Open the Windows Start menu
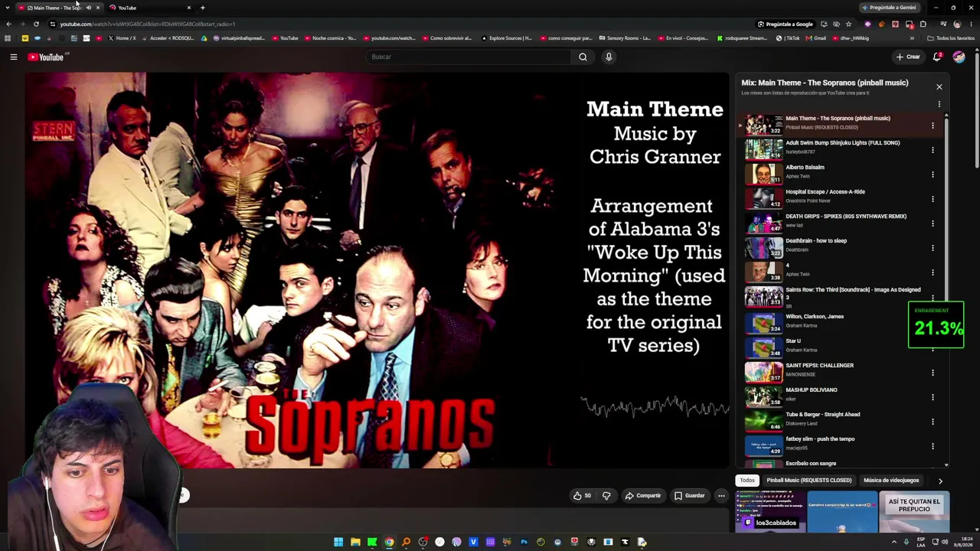This screenshot has width=980, height=551. click(338, 542)
